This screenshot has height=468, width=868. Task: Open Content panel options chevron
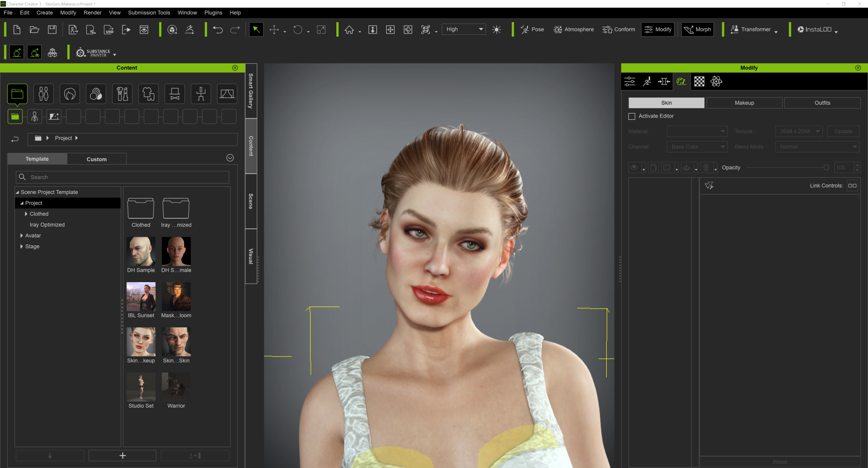[x=230, y=158]
